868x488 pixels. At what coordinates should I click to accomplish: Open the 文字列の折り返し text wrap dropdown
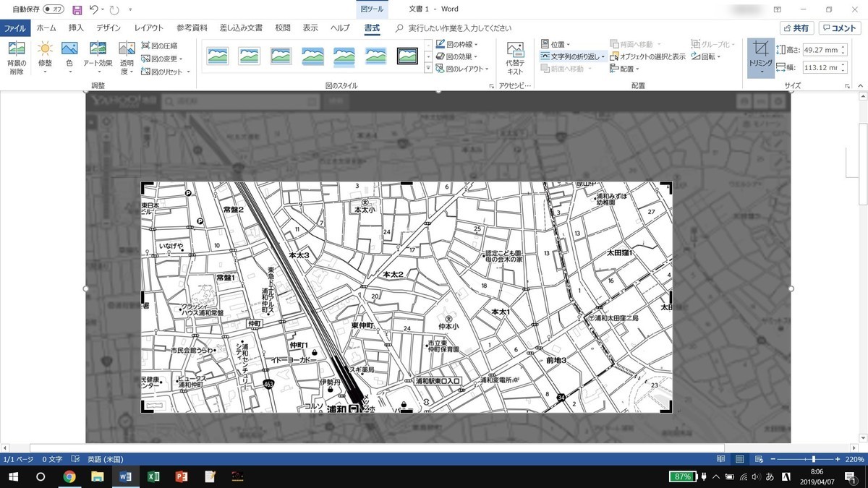[x=573, y=56]
